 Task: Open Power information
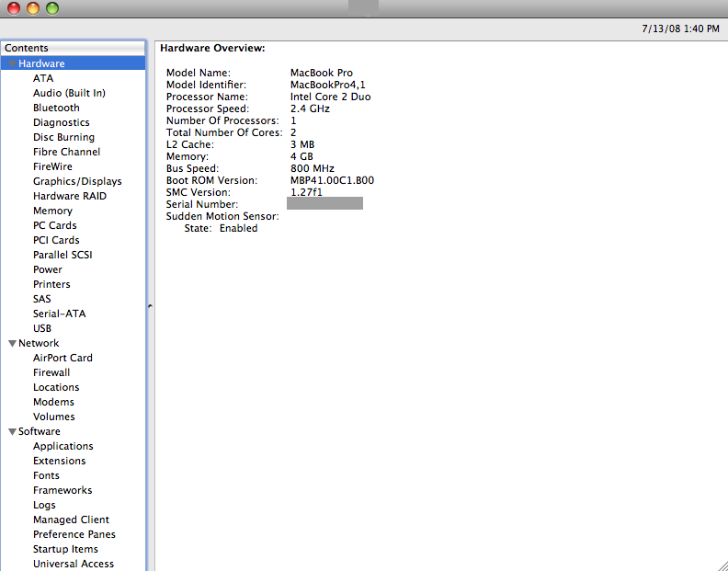point(48,269)
